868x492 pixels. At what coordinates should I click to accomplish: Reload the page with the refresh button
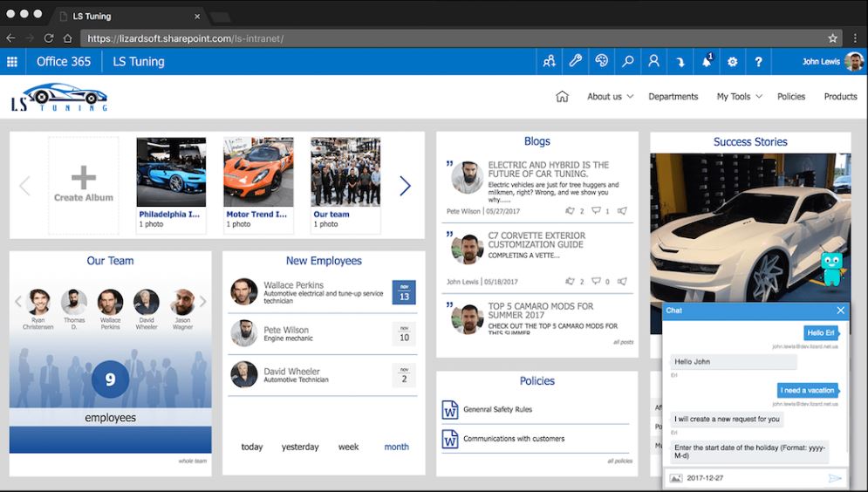click(49, 38)
